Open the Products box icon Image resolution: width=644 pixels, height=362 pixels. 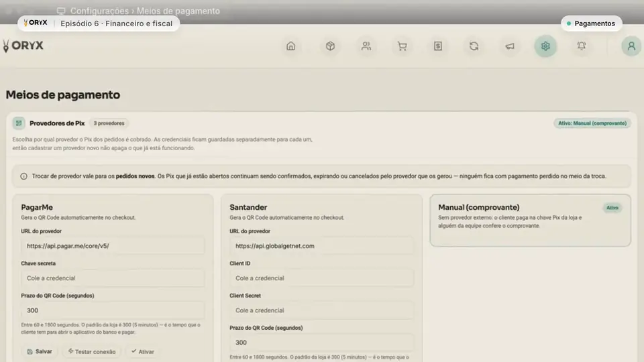pyautogui.click(x=330, y=46)
